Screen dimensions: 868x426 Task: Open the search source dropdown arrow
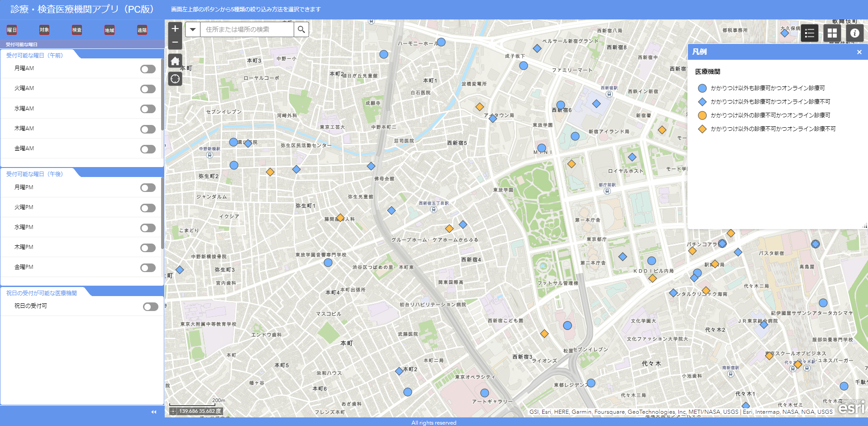pyautogui.click(x=193, y=29)
